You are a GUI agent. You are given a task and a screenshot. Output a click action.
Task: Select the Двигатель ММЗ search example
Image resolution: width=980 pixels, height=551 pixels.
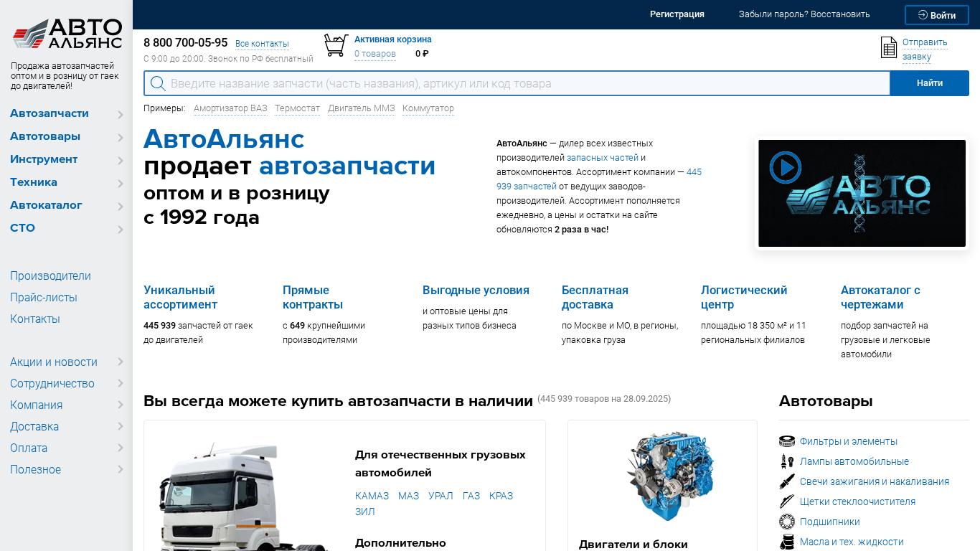click(362, 108)
